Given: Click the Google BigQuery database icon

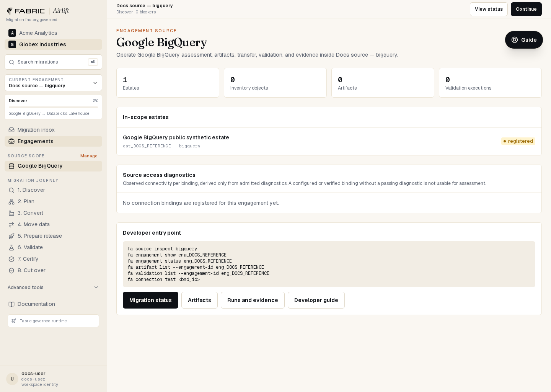Looking at the screenshot, I should tap(11, 166).
